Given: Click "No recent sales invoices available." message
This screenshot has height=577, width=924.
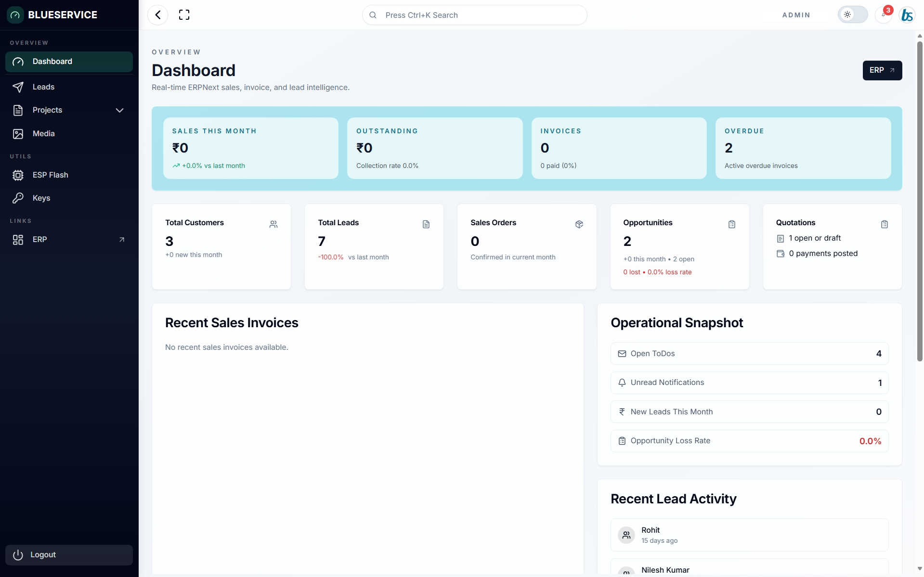Looking at the screenshot, I should point(226,347).
